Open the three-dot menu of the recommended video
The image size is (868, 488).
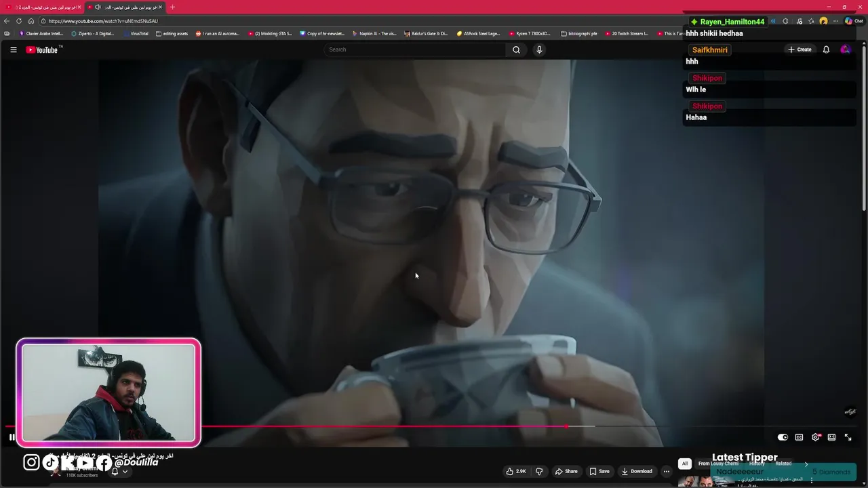click(812, 481)
